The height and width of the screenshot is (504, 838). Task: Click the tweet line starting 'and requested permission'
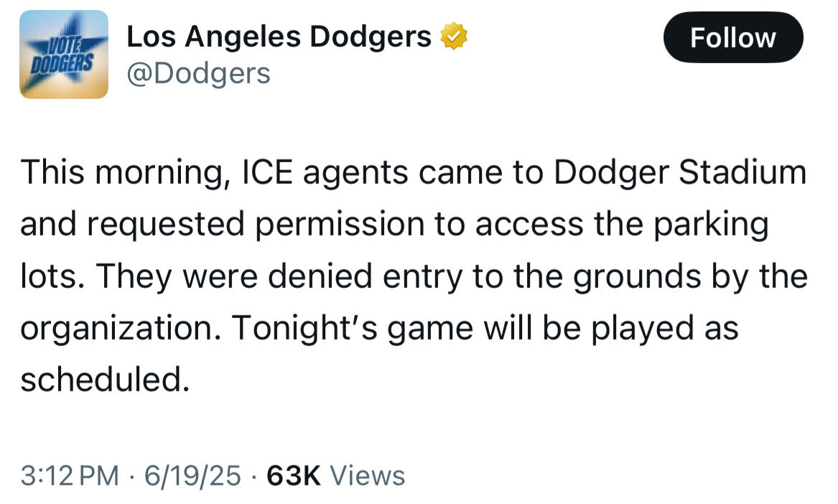[x=394, y=225]
